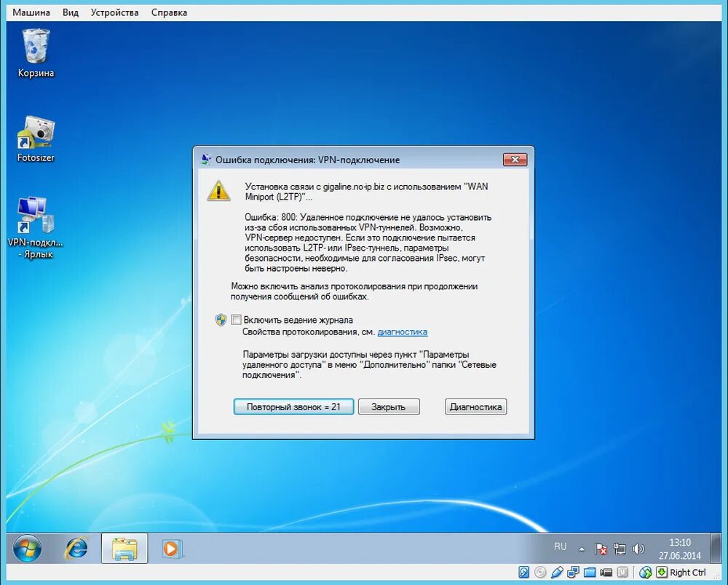
Task: Launch Windows Media Player from taskbar
Action: tap(171, 549)
